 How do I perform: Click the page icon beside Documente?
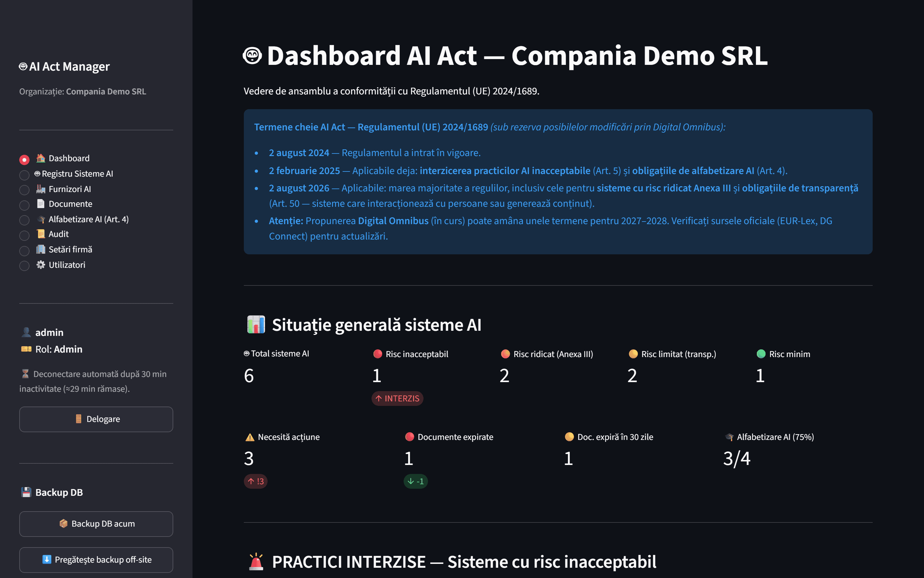[x=41, y=204]
